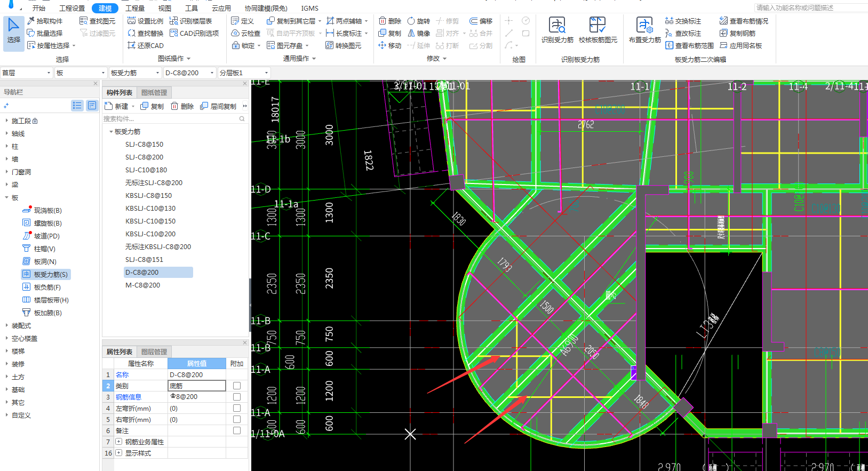
Task: Click 层间复制 button
Action: click(218, 106)
